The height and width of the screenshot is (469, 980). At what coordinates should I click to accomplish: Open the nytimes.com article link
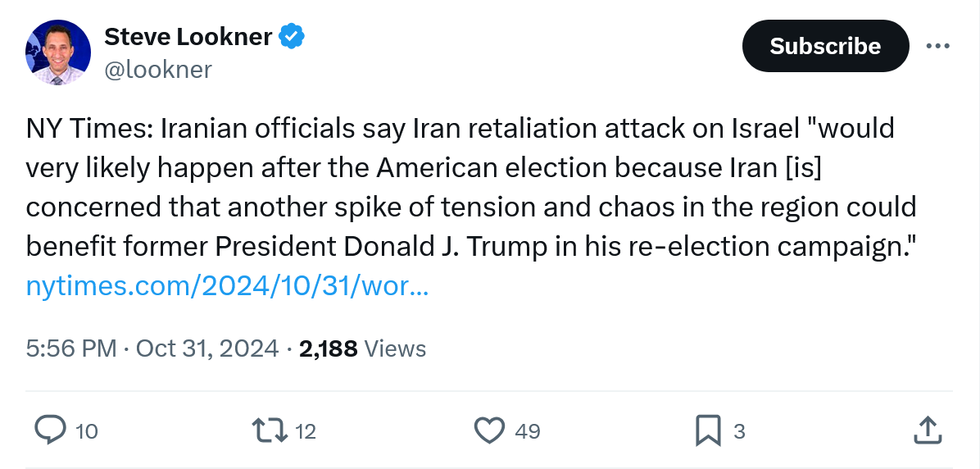tap(227, 286)
